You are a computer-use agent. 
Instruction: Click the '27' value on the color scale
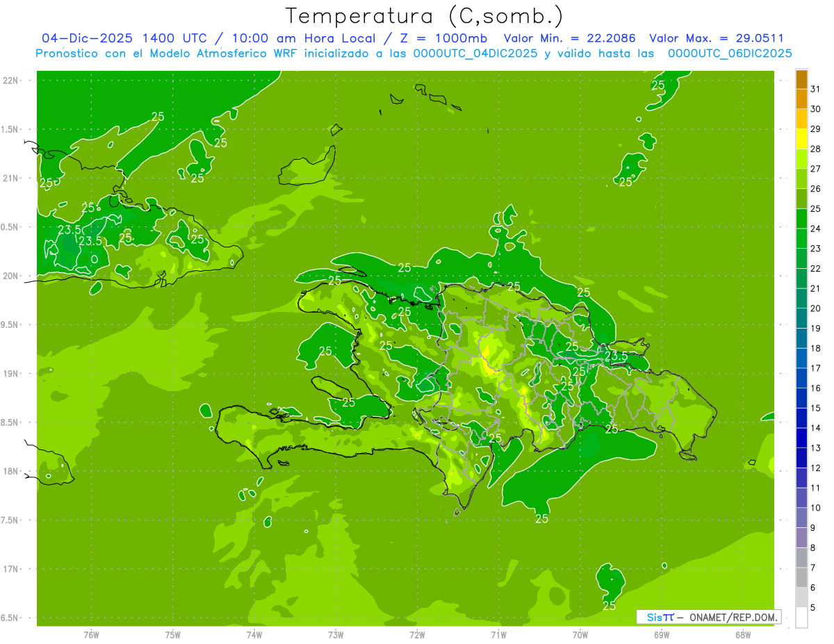click(816, 169)
